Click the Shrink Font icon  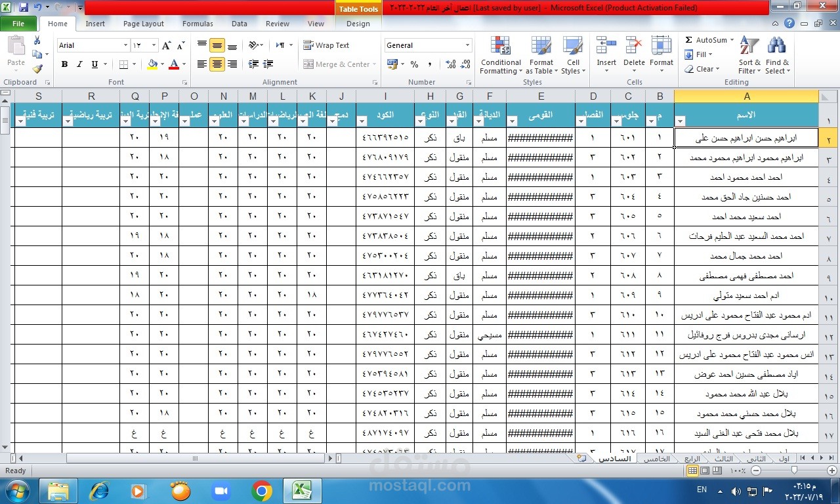coord(181,45)
